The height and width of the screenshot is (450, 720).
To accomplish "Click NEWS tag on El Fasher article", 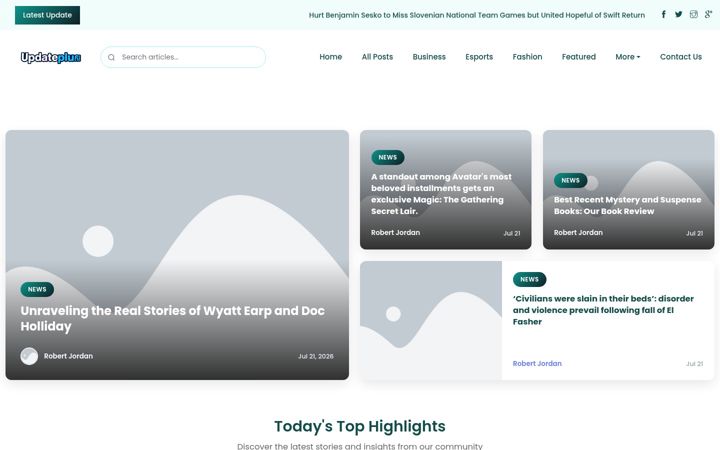I will [529, 279].
